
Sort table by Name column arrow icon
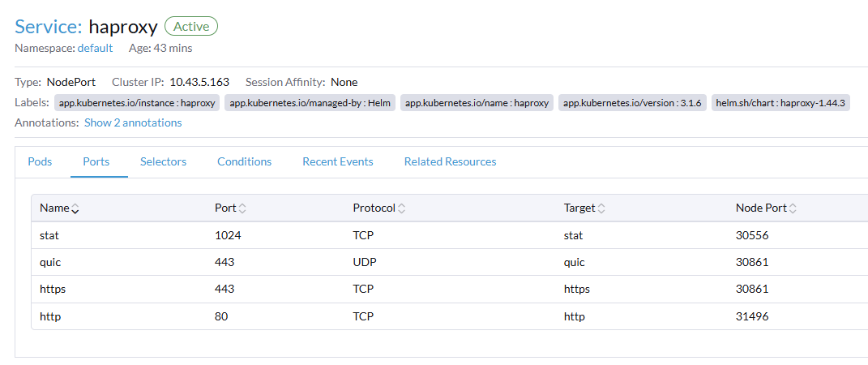point(75,208)
